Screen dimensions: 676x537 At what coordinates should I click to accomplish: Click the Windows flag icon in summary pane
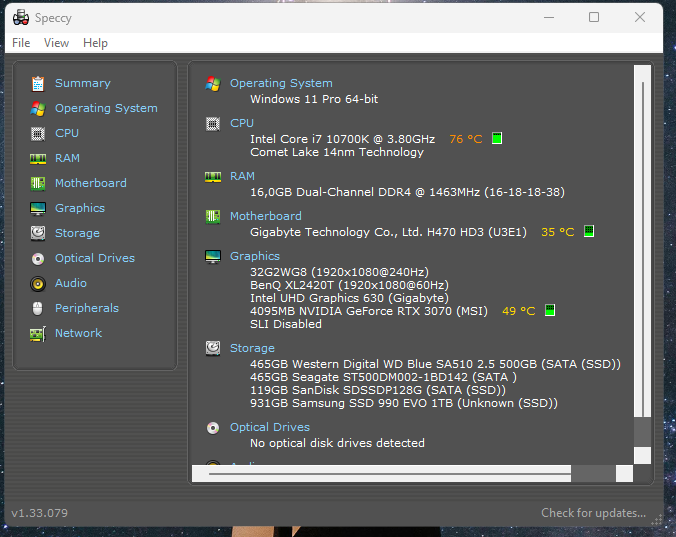click(213, 84)
